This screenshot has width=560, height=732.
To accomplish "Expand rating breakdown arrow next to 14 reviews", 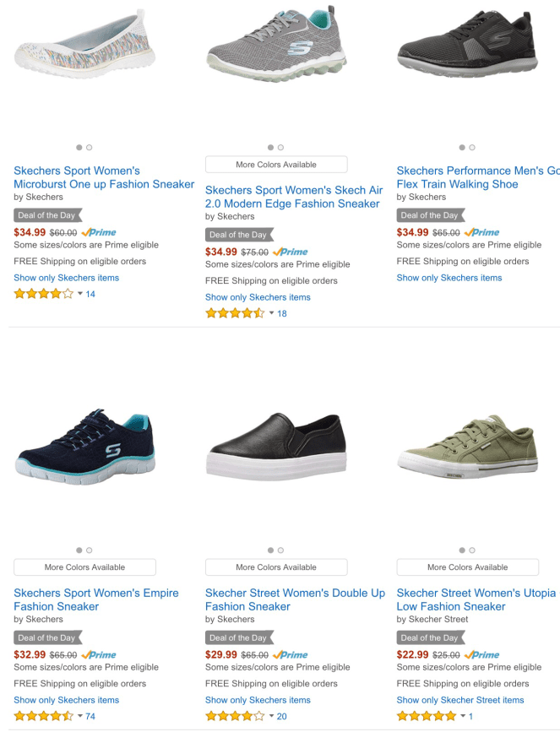I will pos(80,294).
